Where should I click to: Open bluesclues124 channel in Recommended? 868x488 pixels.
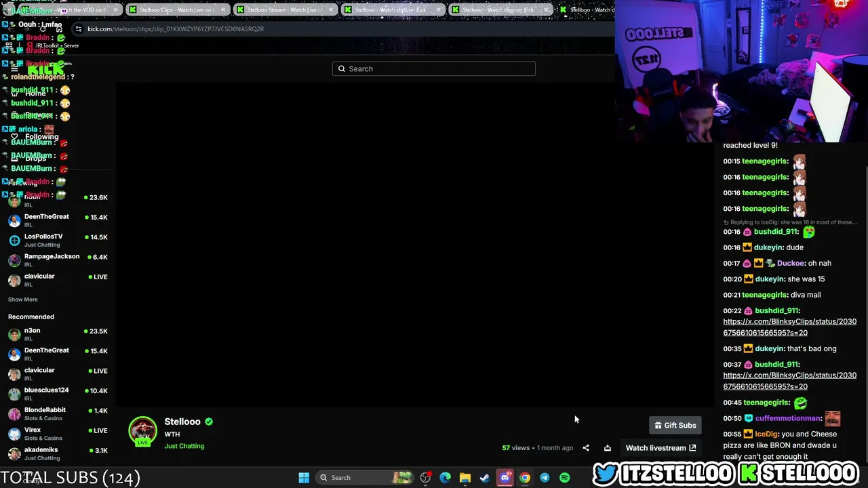pos(58,394)
